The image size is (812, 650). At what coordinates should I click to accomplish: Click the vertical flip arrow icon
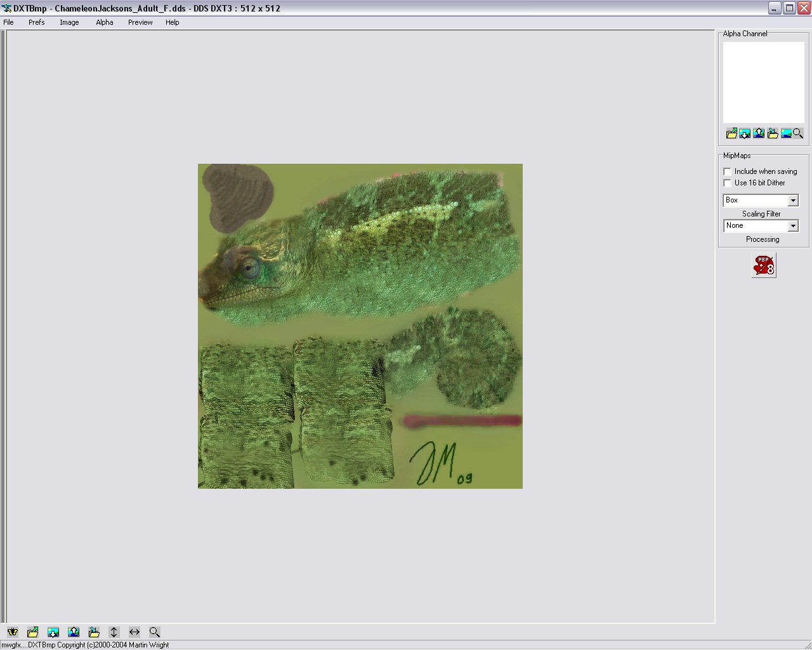coord(114,632)
